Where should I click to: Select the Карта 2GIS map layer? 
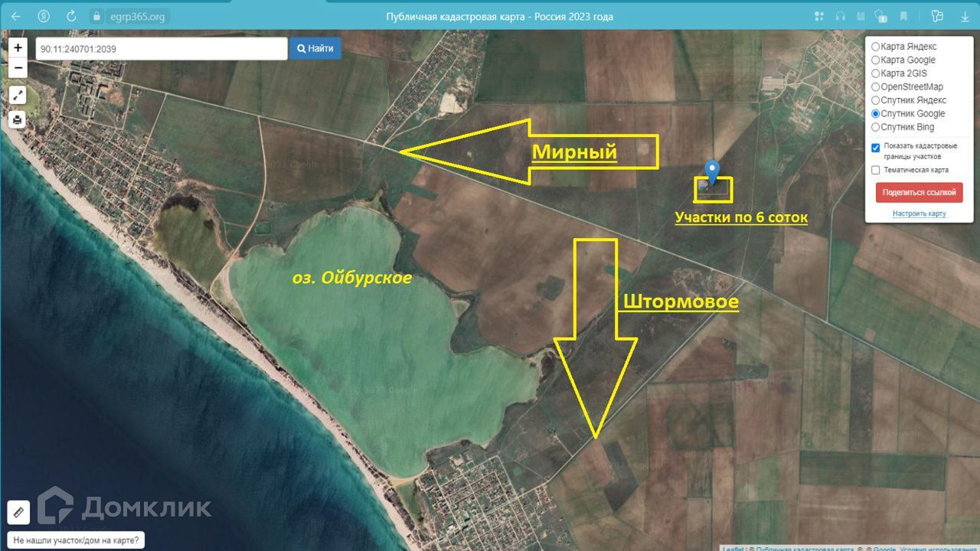(x=876, y=73)
